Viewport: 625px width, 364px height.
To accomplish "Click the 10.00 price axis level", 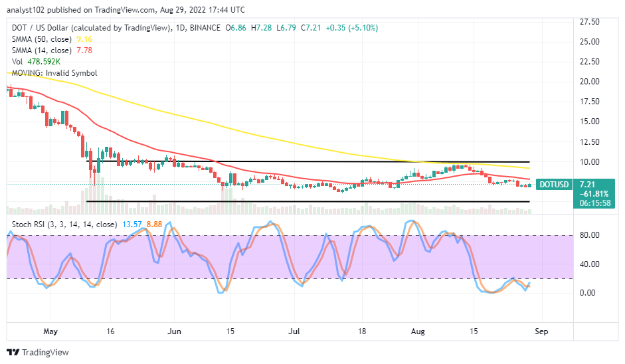I will [589, 162].
